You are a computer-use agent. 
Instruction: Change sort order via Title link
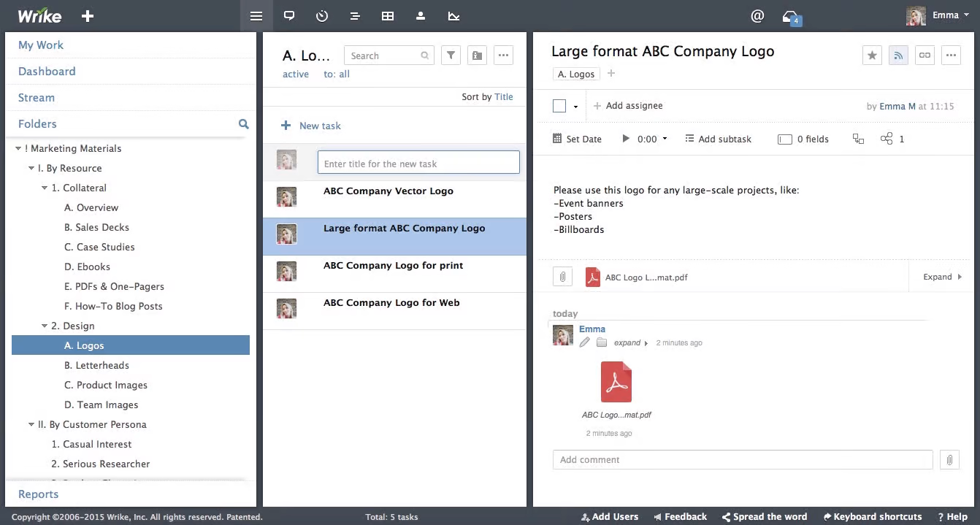504,96
